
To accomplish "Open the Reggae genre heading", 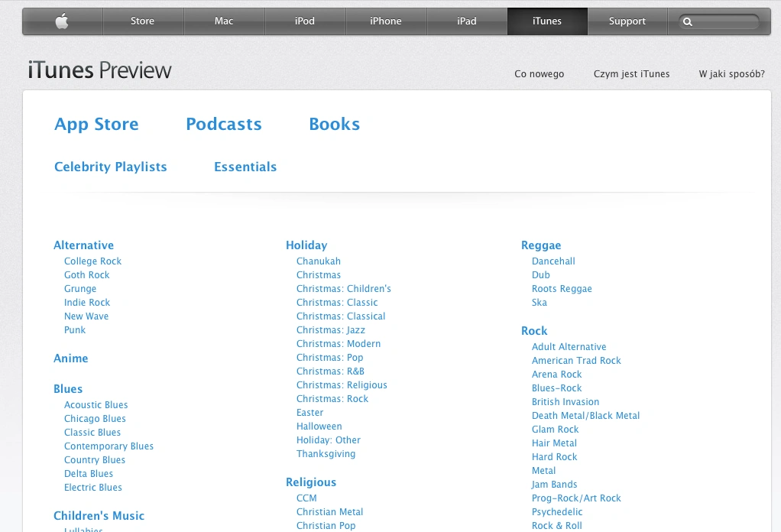I will tap(541, 245).
